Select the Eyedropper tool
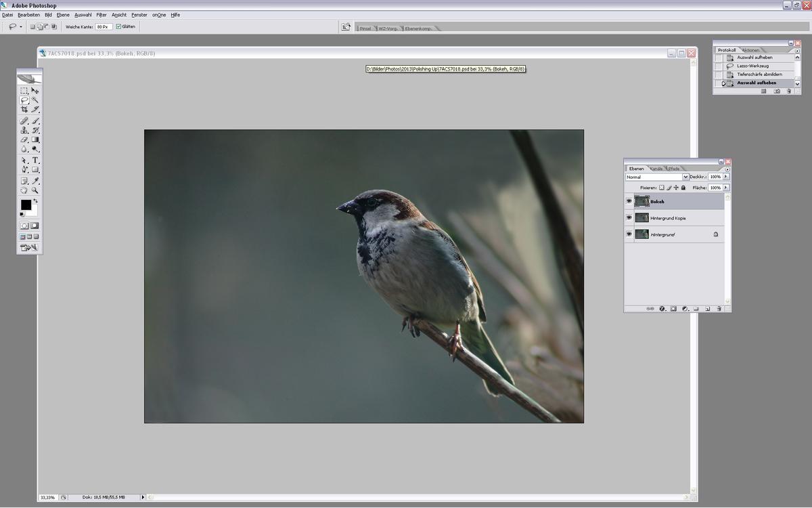The image size is (812, 508). pos(35,181)
